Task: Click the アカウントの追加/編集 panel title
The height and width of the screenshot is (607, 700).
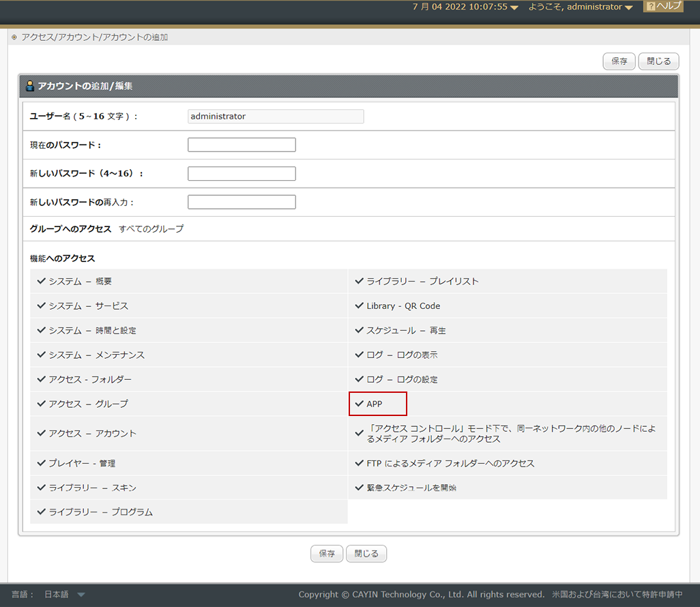Action: pos(85,86)
